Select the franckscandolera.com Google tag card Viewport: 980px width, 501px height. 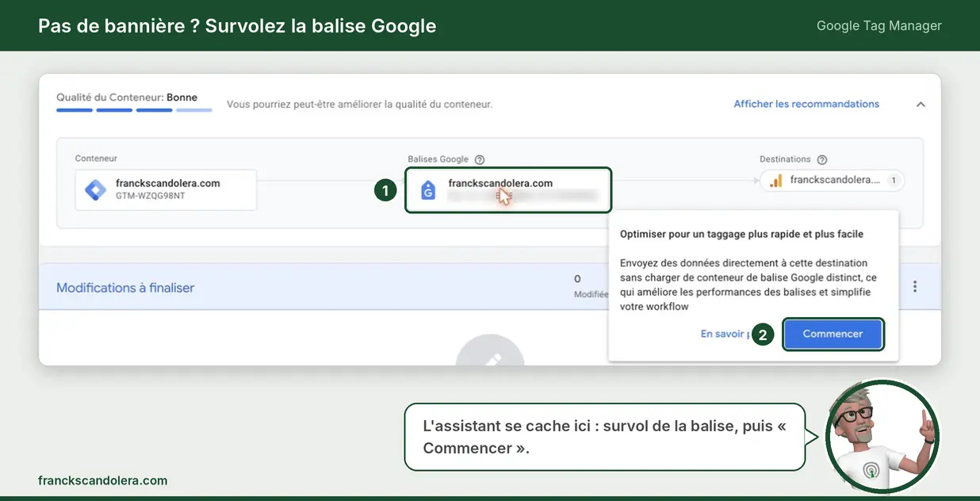(x=508, y=189)
